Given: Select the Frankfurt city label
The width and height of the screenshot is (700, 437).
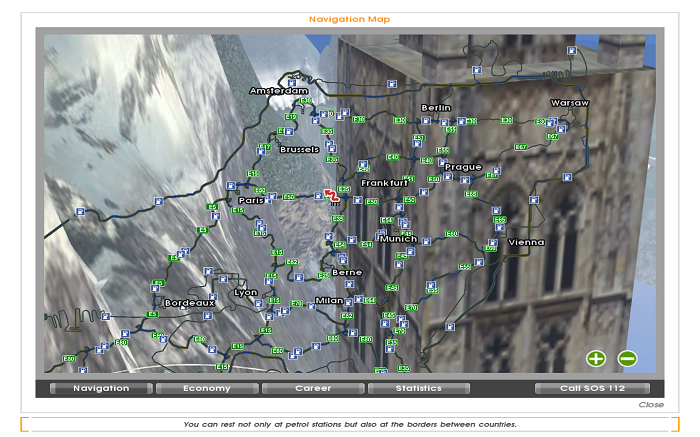Looking at the screenshot, I should 384,183.
